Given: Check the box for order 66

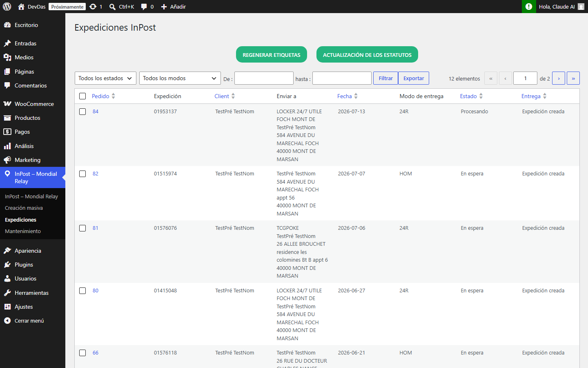Looking at the screenshot, I should click(82, 353).
